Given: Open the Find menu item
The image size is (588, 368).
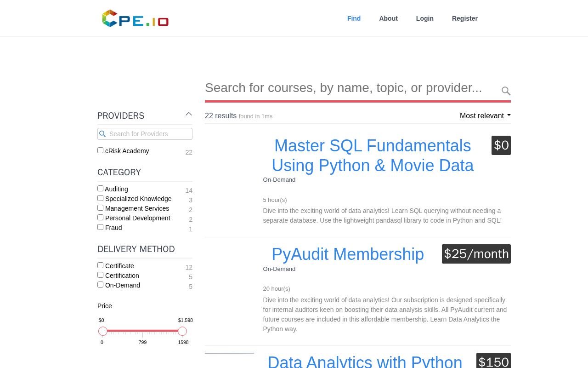Looking at the screenshot, I should 354,18.
